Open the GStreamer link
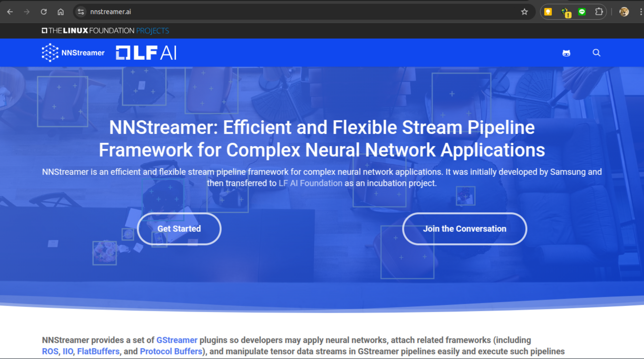 [x=177, y=340]
